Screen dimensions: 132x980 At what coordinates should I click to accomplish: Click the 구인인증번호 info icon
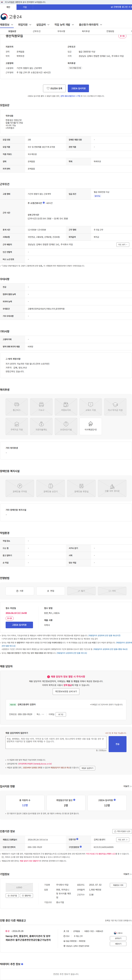[80, 847]
